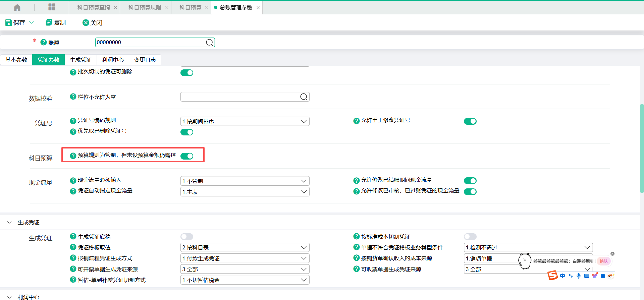Click the lookup icon in the 栏位不允许为空 field
Screen dimensions: 644x300
304,97
